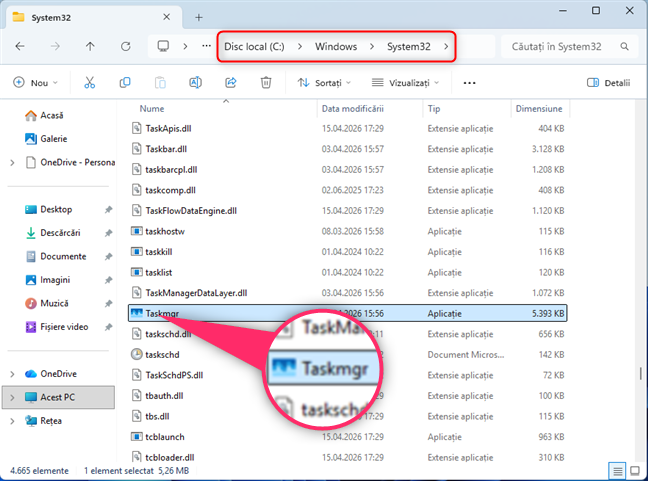
Task: Expand the OneDrive - Personal tree node
Action: tap(12, 163)
